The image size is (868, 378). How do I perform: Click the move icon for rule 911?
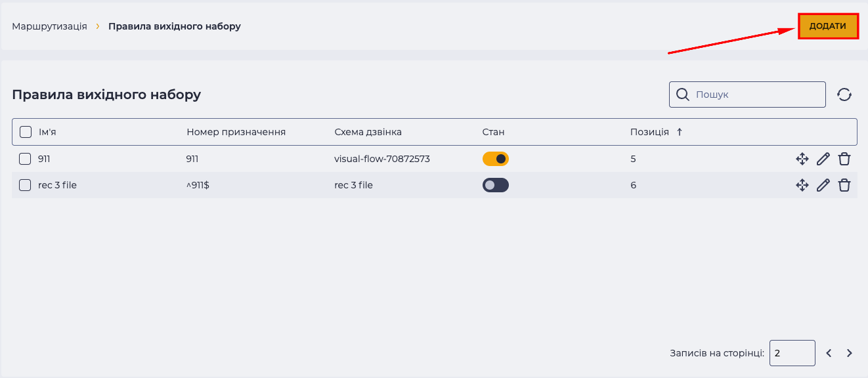[x=802, y=159]
